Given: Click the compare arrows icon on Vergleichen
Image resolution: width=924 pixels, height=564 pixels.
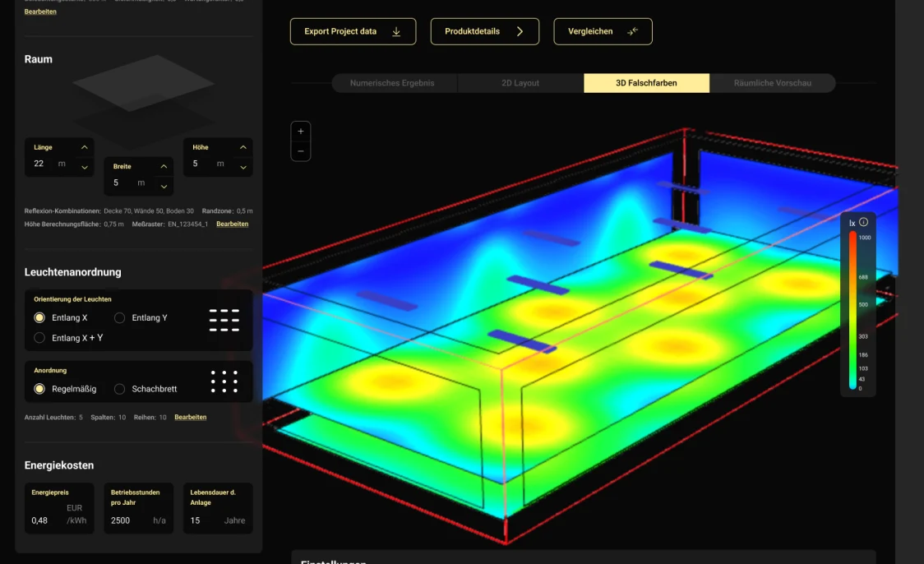Looking at the screenshot, I should click(x=632, y=32).
